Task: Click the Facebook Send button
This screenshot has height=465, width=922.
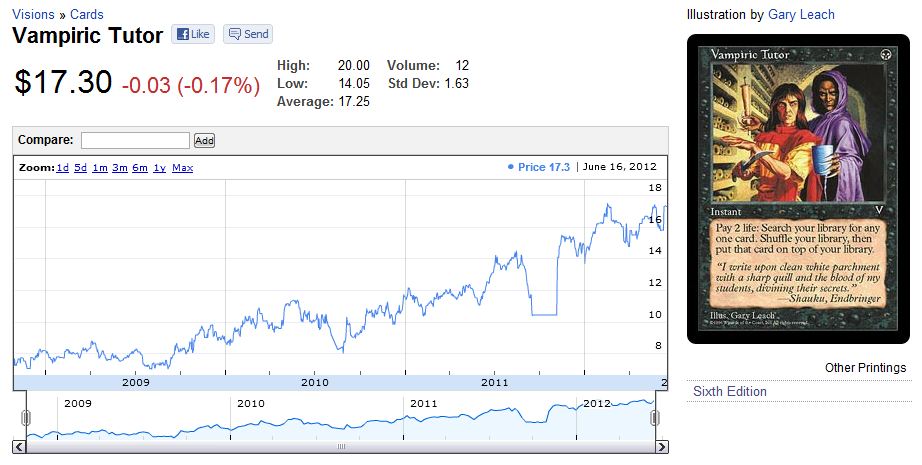Action: coord(248,34)
